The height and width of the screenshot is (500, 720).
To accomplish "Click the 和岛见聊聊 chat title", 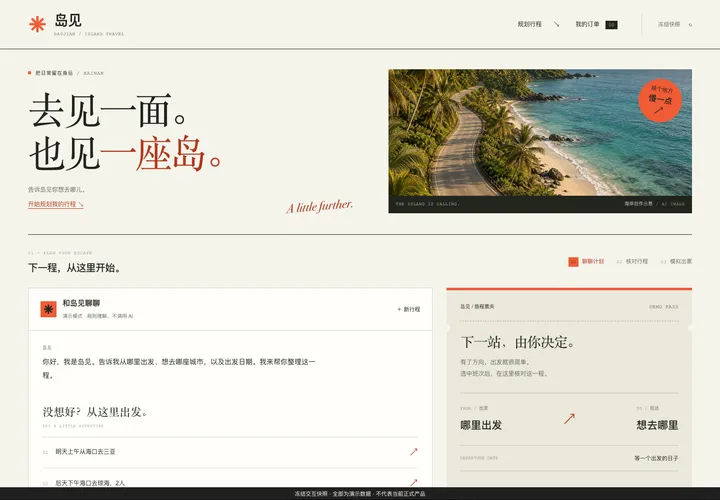I will [81, 303].
